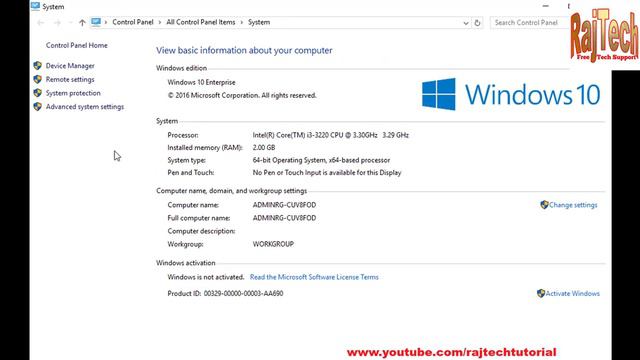The height and width of the screenshot is (360, 640).
Task: Expand chevron before Control Panel breadcrumb
Action: coord(106,22)
